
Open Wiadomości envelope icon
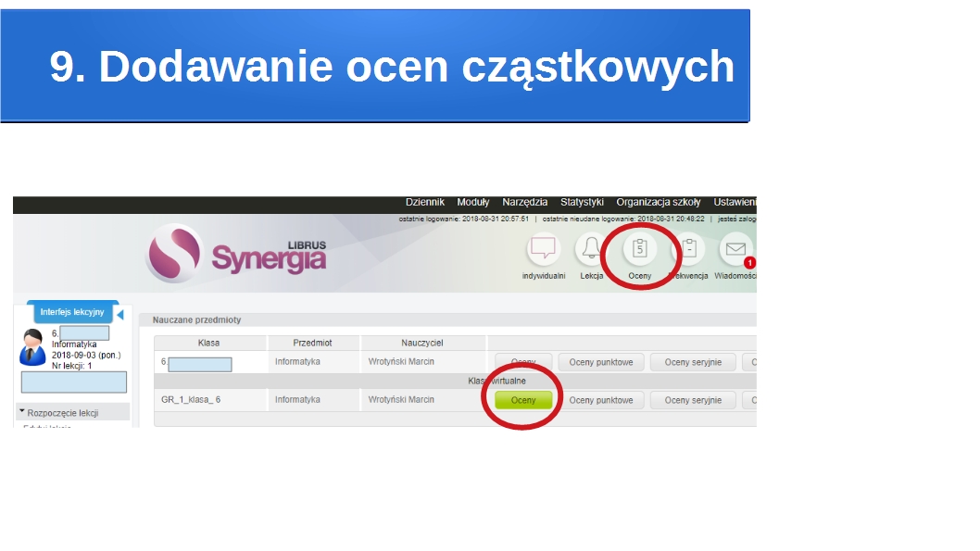click(736, 250)
